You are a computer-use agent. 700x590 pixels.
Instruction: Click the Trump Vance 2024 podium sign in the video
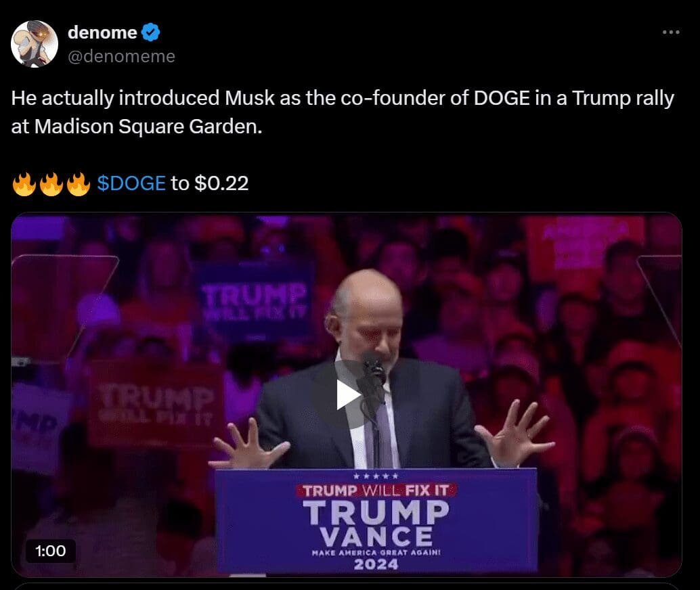(x=376, y=520)
